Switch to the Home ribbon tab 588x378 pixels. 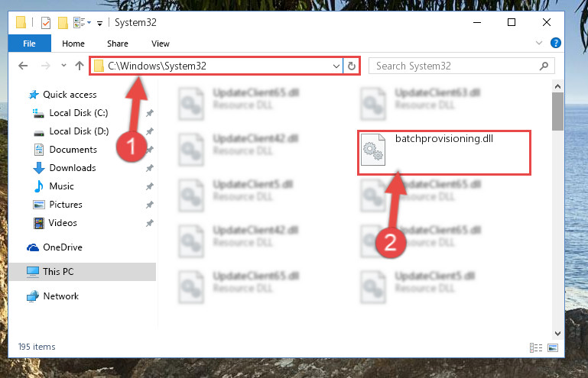[73, 44]
